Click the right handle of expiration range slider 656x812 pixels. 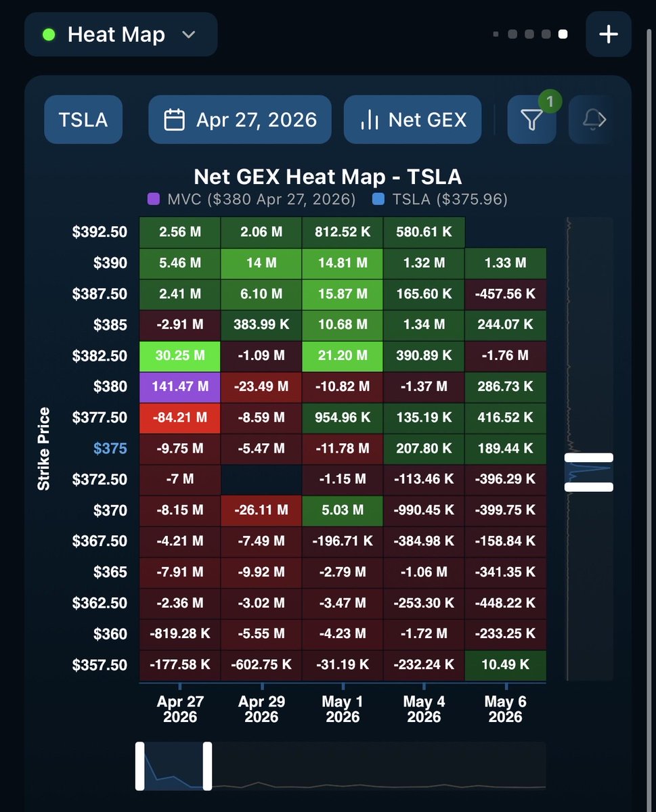pyautogui.click(x=207, y=766)
